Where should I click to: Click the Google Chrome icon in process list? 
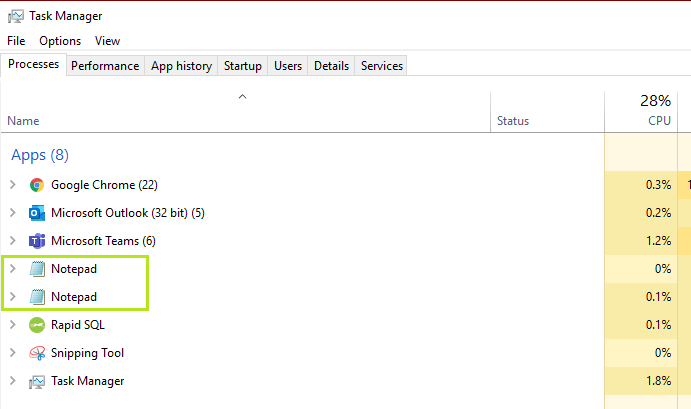click(x=37, y=185)
